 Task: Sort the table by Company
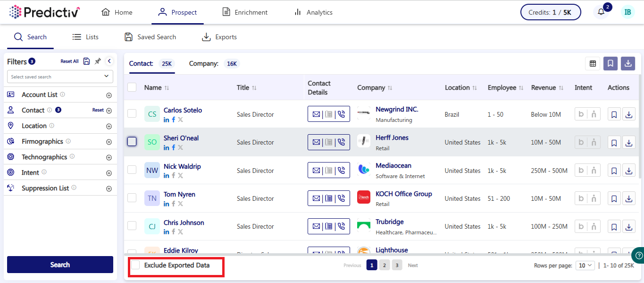[x=390, y=88]
